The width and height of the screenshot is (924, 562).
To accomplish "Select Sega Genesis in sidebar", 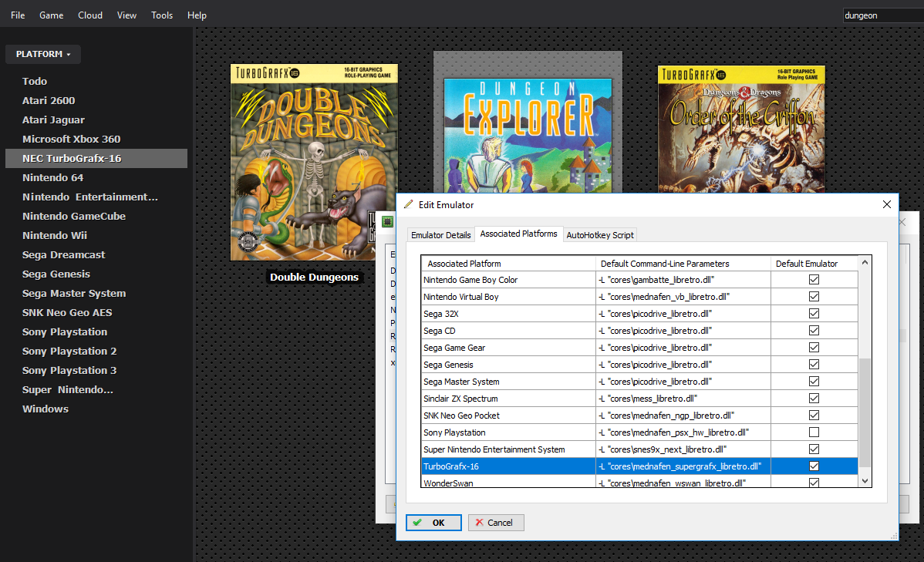I will tap(56, 274).
